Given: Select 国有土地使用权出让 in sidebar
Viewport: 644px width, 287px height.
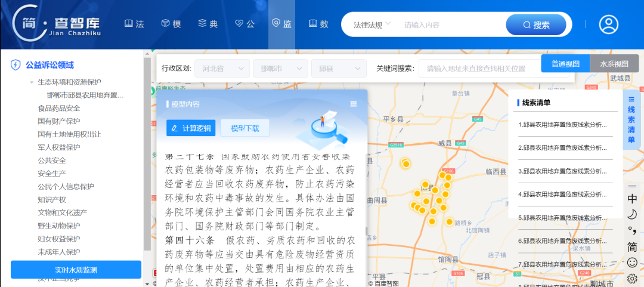Looking at the screenshot, I should 69,134.
